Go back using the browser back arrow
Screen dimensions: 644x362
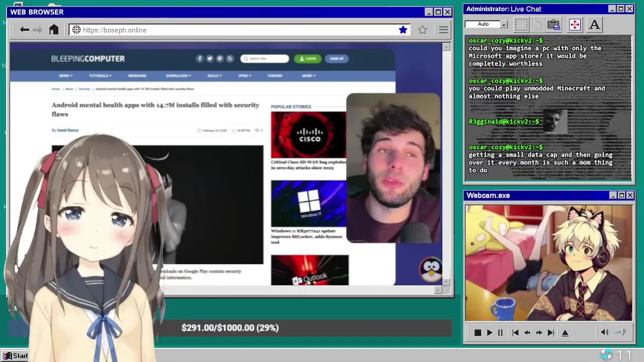tap(24, 30)
